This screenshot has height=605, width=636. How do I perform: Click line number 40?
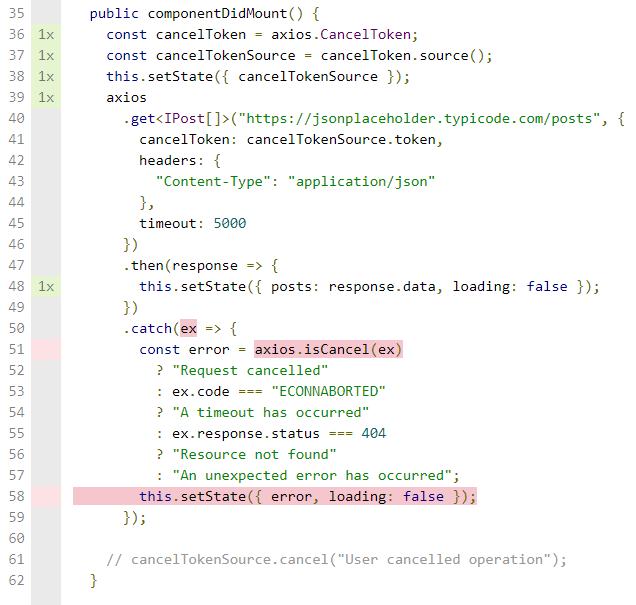15,119
